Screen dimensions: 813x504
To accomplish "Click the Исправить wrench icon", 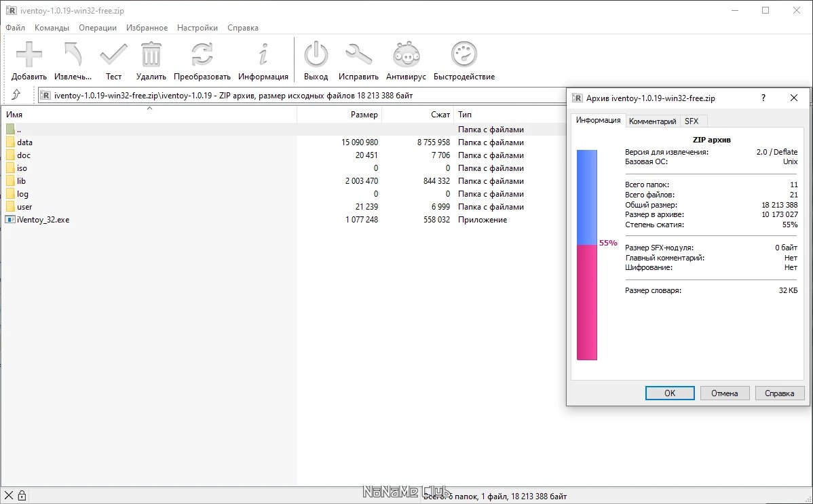I will click(x=358, y=54).
